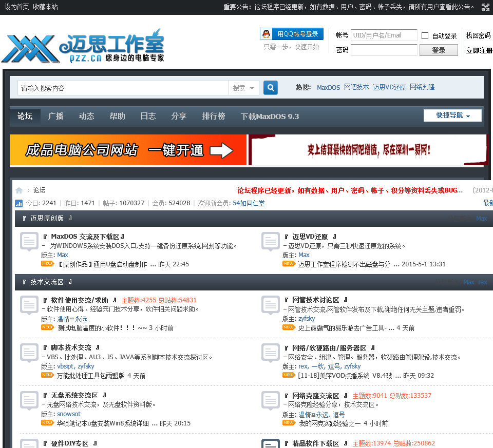
Task: Click the 收藏本站 link
Action: [x=45, y=7]
